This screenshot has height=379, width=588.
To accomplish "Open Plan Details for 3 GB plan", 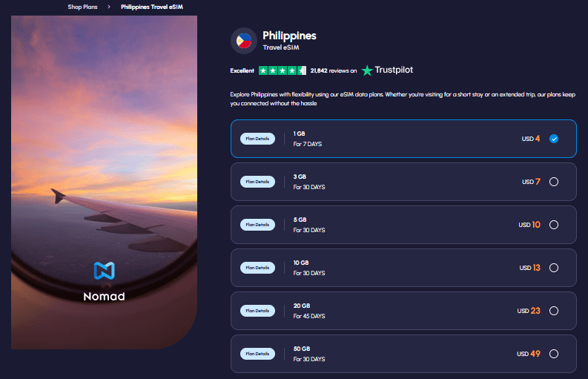I will click(x=257, y=182).
